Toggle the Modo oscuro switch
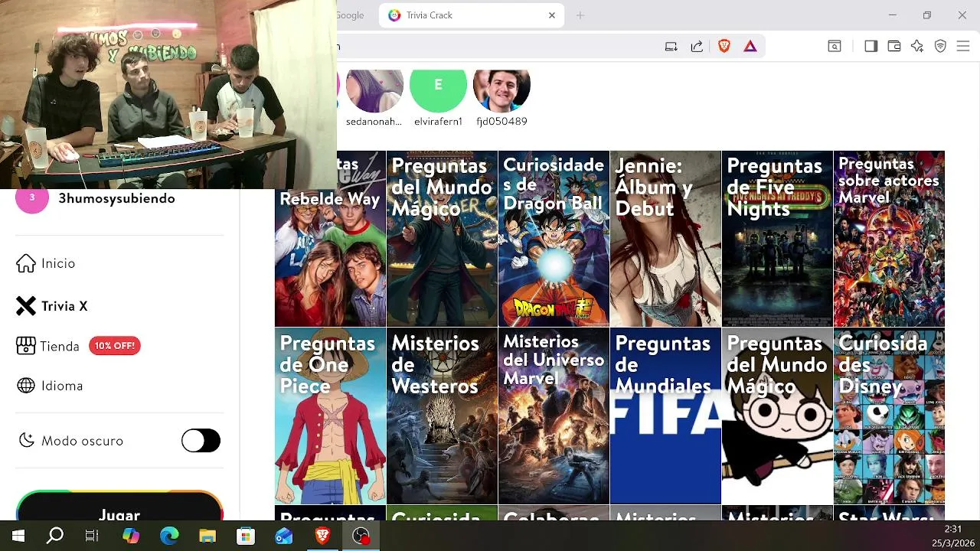This screenshot has width=980, height=551. [201, 441]
